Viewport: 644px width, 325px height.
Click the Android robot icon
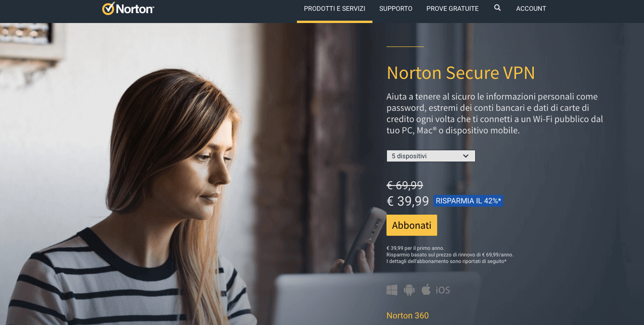click(x=409, y=290)
